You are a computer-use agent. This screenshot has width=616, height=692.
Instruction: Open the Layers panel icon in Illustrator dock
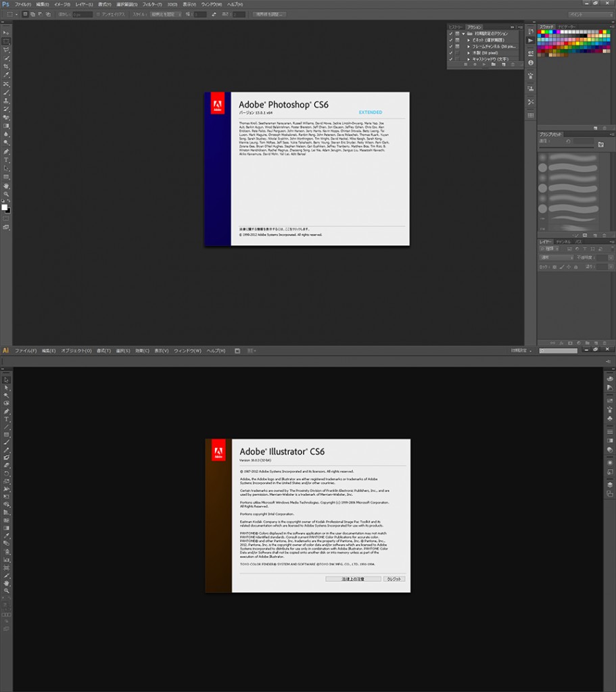610,485
